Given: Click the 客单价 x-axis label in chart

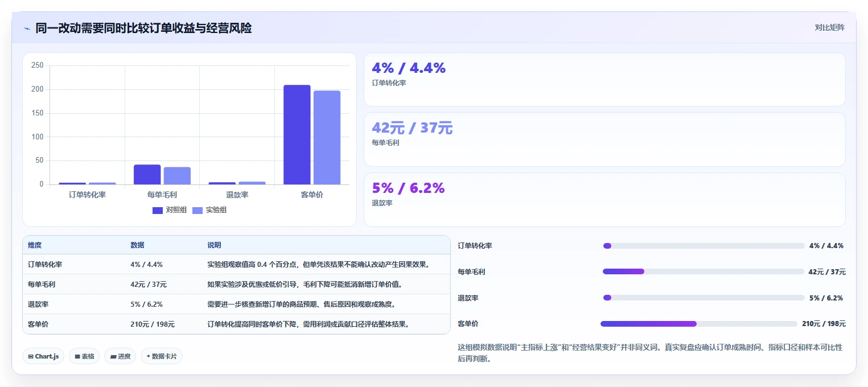Looking at the screenshot, I should point(312,195).
